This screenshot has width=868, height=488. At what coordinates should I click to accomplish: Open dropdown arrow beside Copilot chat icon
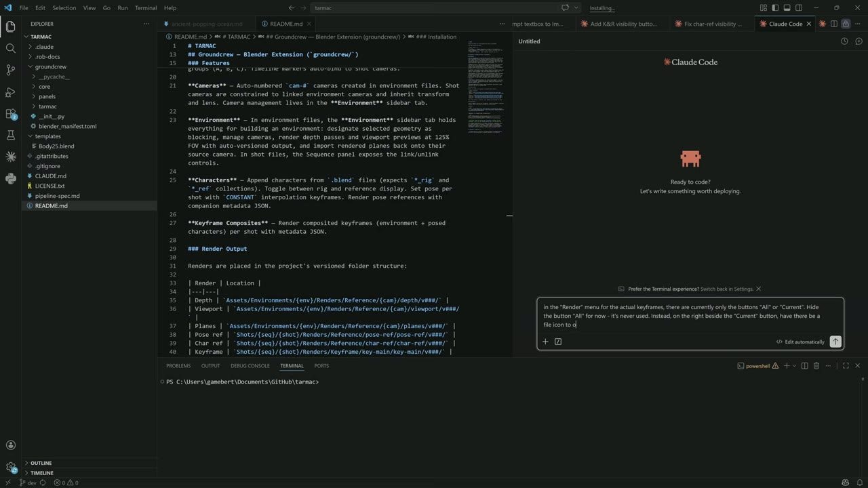[576, 8]
